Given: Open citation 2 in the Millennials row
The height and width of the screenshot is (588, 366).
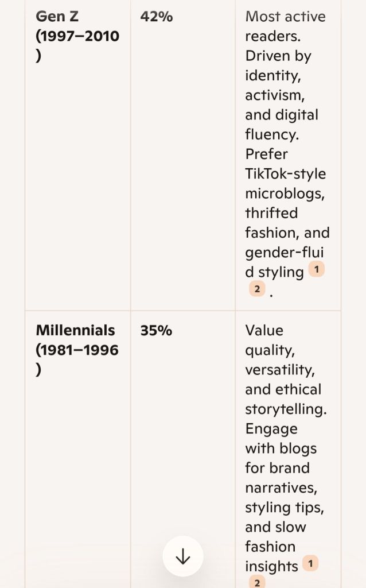Looking at the screenshot, I should coord(257,582).
